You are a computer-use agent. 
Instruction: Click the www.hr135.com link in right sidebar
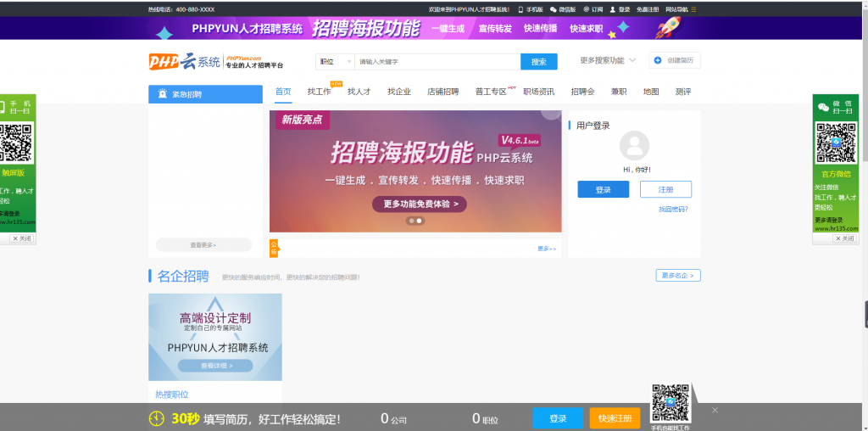[x=836, y=228]
